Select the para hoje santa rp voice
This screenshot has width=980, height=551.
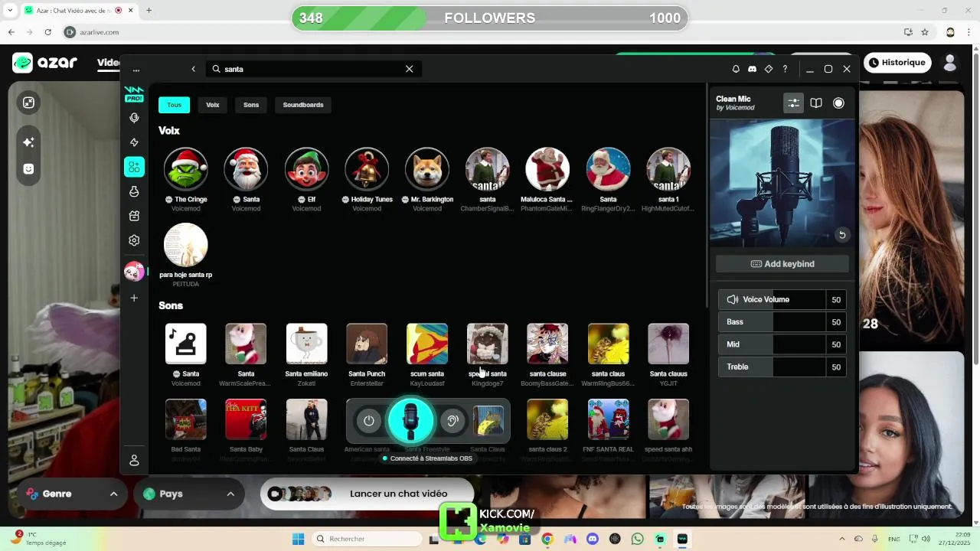click(186, 245)
